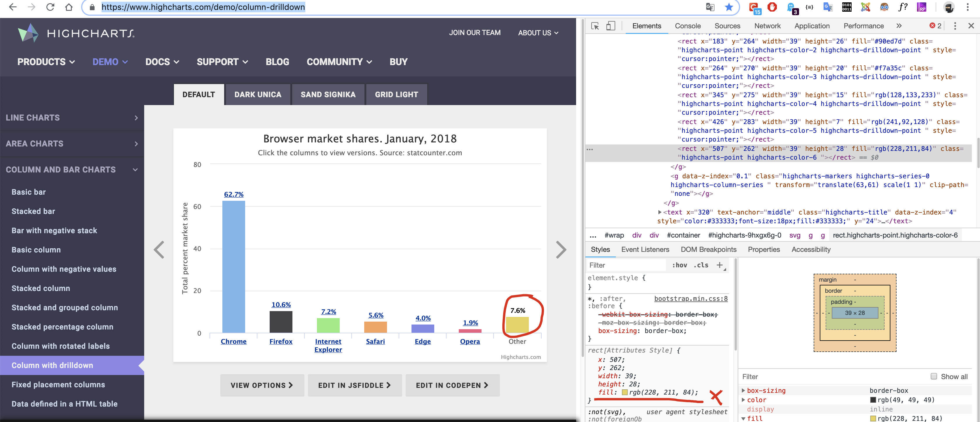Screen dimensions: 980x422
Task: Open Chrome's three-dot menu
Action: coord(967,7)
